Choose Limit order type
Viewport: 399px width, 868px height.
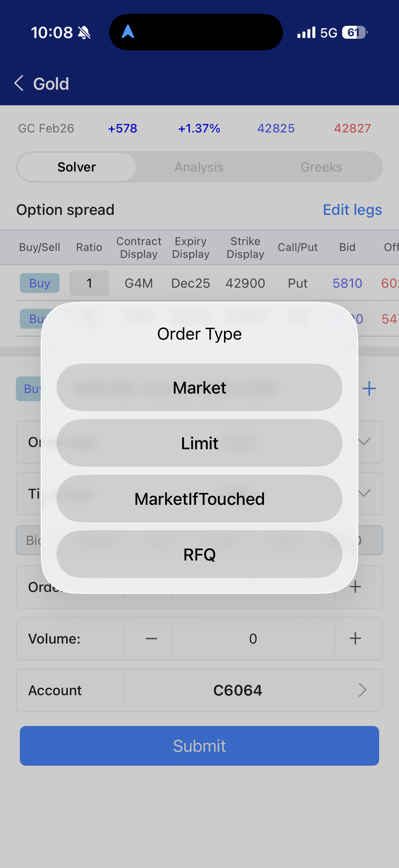199,443
